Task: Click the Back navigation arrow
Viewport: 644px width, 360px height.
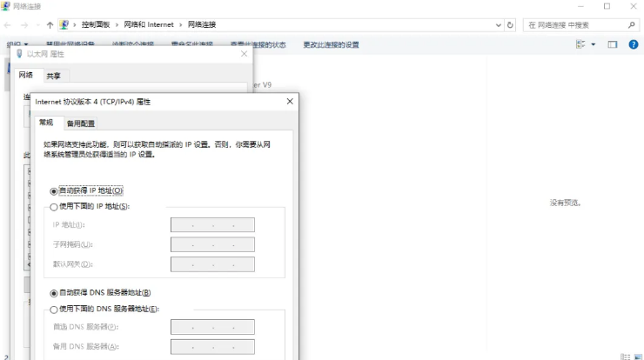Action: 9,25
